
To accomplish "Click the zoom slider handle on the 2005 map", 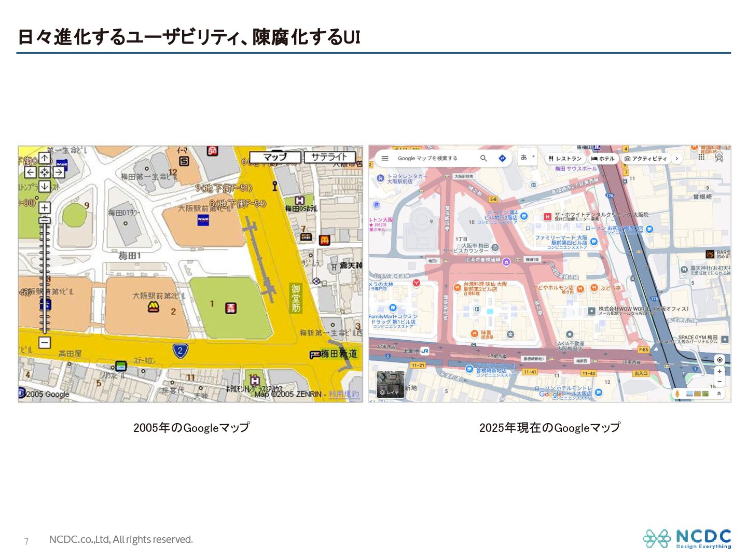I will pyautogui.click(x=45, y=220).
